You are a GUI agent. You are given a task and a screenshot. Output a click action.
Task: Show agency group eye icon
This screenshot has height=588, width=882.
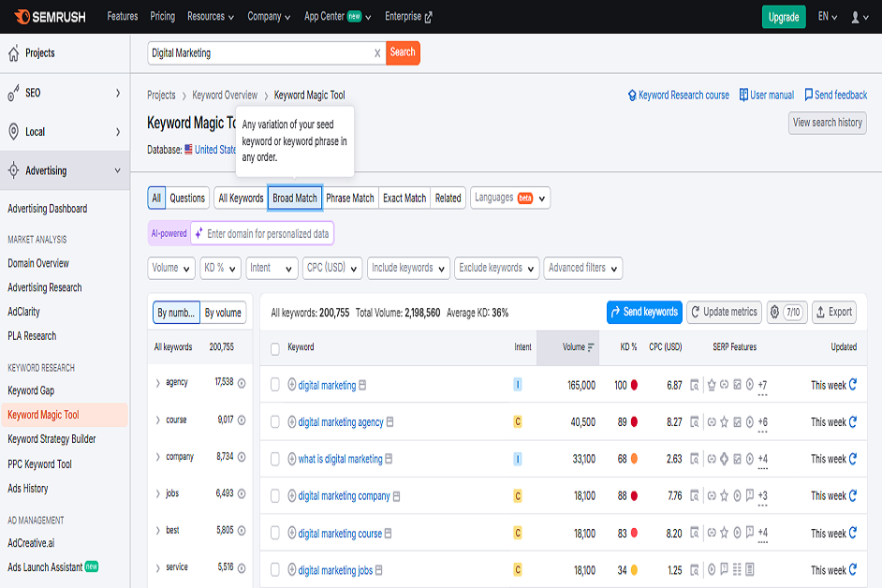(x=242, y=383)
